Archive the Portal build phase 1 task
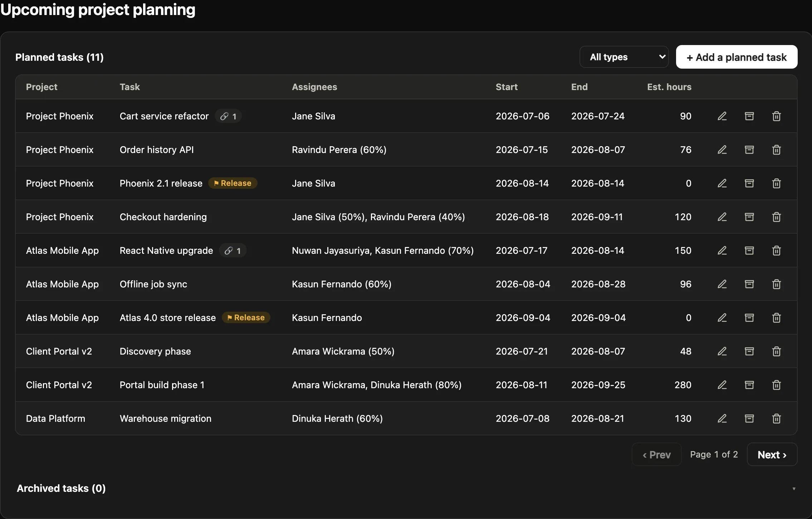This screenshot has height=519, width=812. tap(749, 385)
